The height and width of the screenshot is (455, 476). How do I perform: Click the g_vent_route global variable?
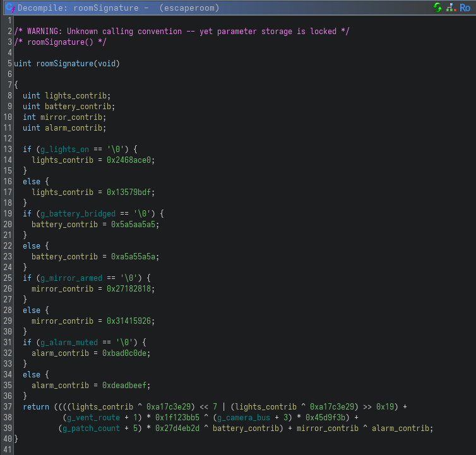(x=93, y=417)
